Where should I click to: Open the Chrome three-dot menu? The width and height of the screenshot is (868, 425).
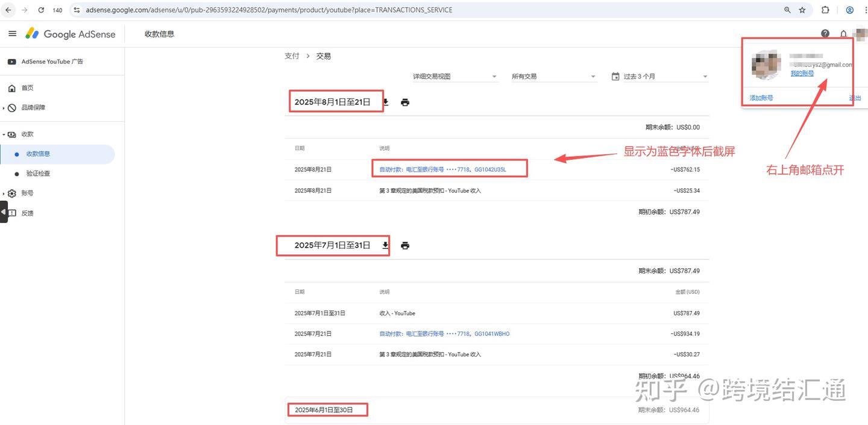[x=864, y=10]
